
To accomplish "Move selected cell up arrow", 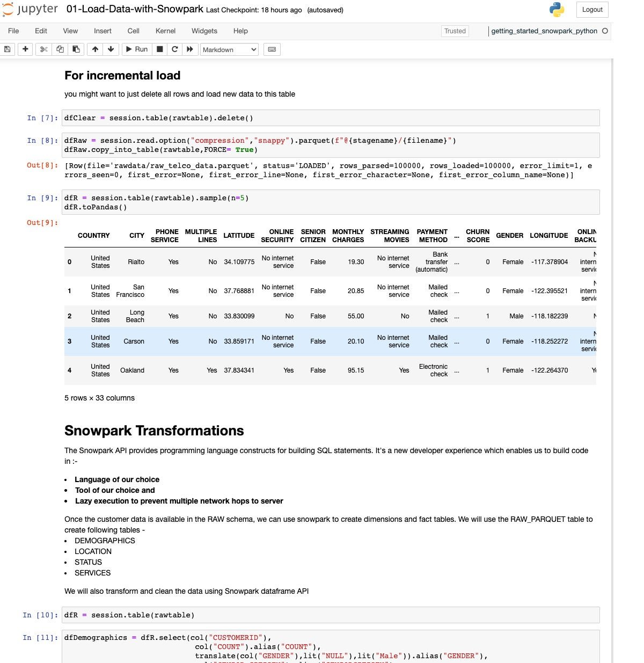I will [x=95, y=49].
